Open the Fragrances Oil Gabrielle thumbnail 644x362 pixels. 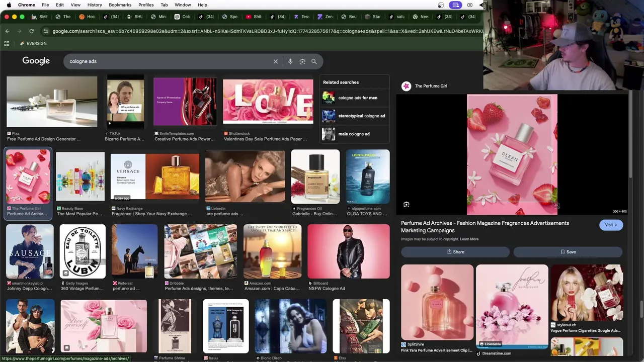(315, 176)
